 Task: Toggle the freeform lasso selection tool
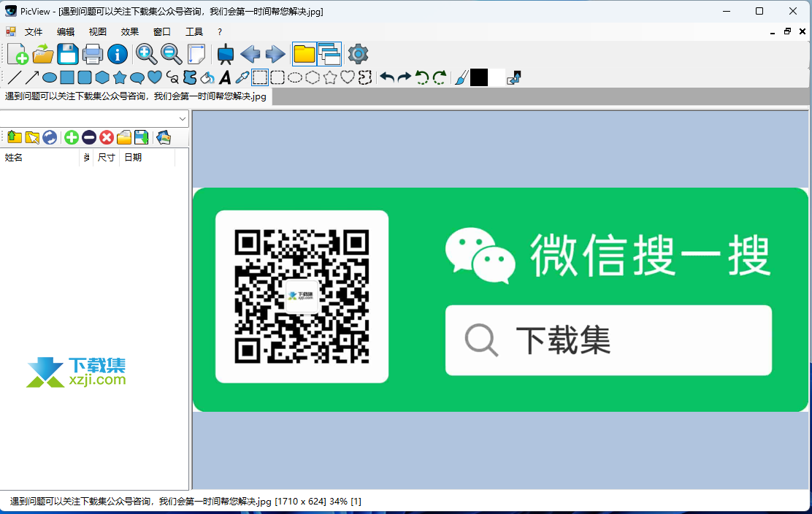pyautogui.click(x=365, y=77)
